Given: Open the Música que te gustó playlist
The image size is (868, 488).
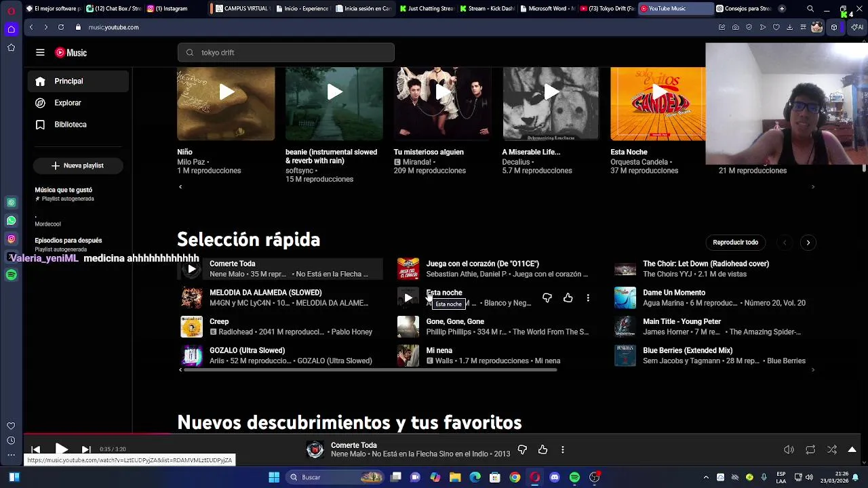Looking at the screenshot, I should click(x=78, y=194).
